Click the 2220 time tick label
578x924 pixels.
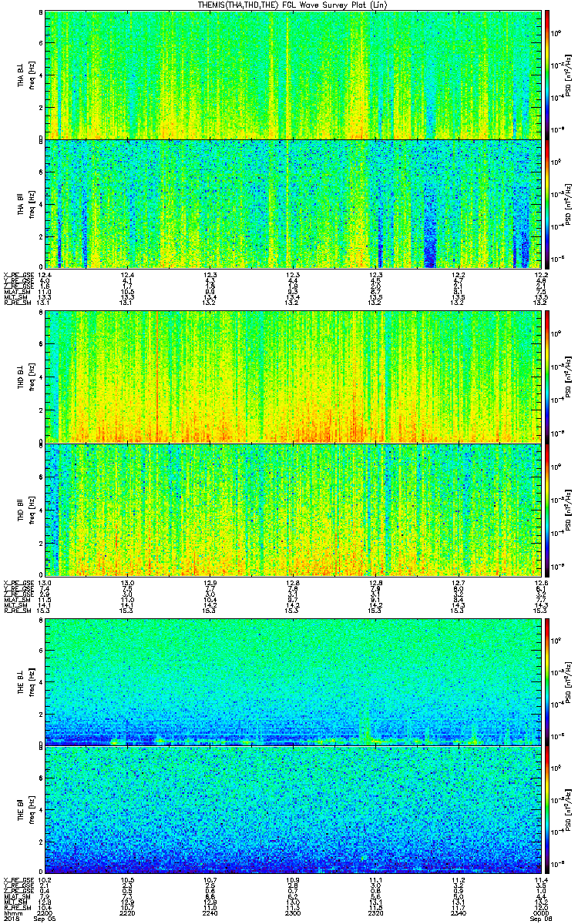(127, 912)
